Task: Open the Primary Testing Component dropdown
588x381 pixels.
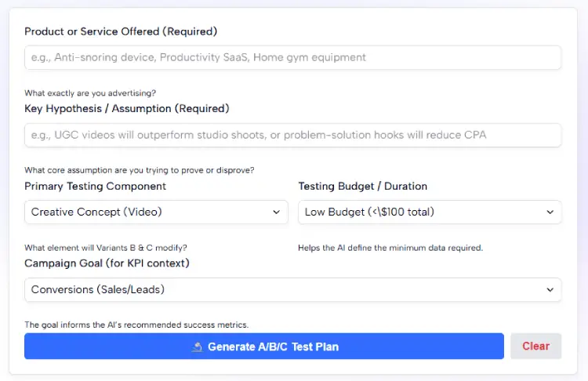Action: pyautogui.click(x=156, y=212)
